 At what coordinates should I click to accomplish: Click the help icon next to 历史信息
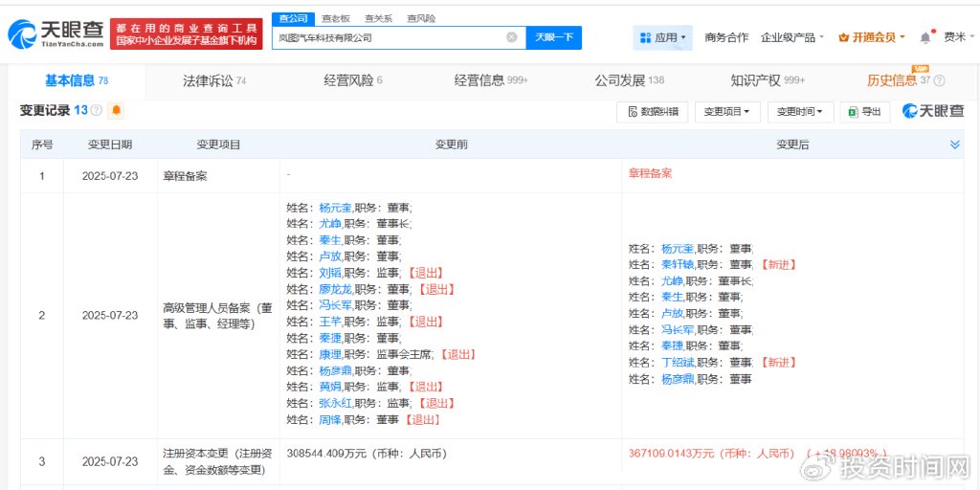940,80
